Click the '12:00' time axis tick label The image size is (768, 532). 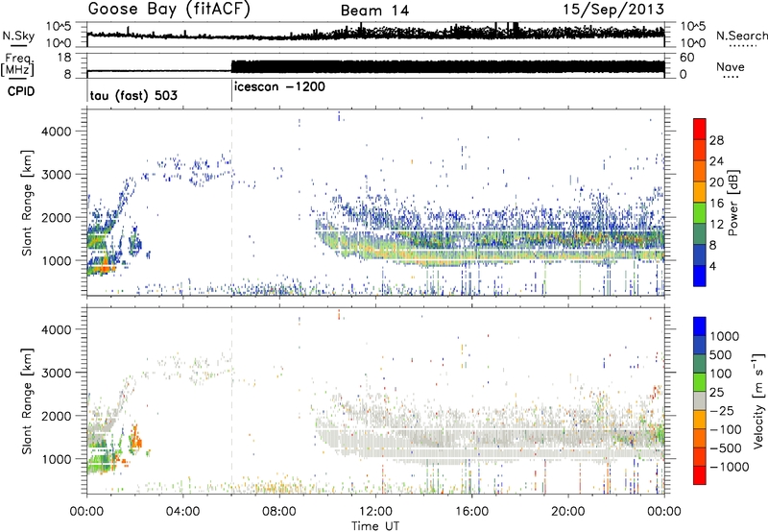(x=375, y=512)
